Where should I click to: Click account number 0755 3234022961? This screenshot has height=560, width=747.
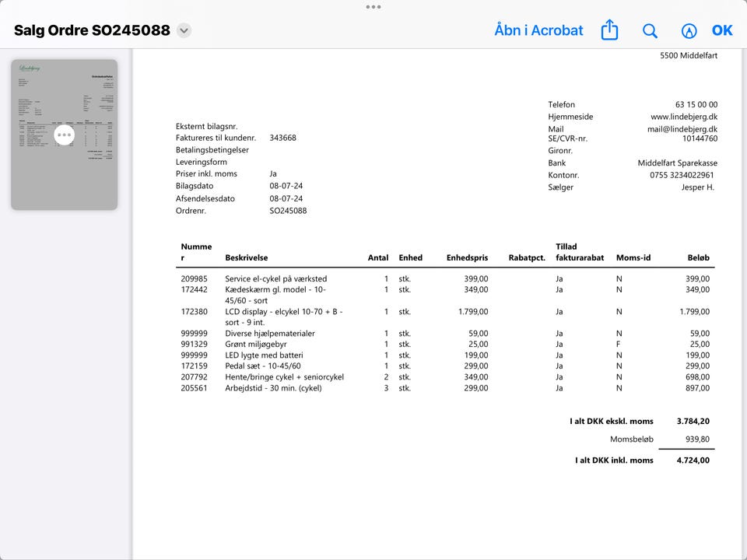pyautogui.click(x=682, y=175)
